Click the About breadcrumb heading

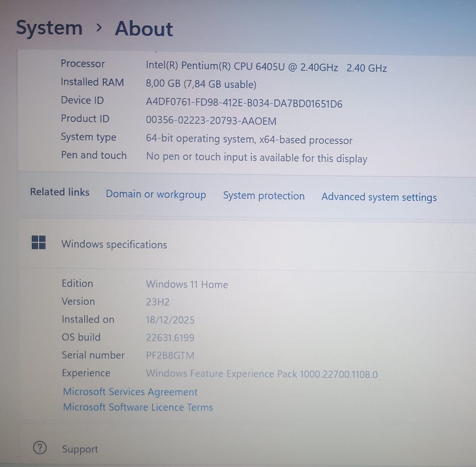(x=144, y=29)
